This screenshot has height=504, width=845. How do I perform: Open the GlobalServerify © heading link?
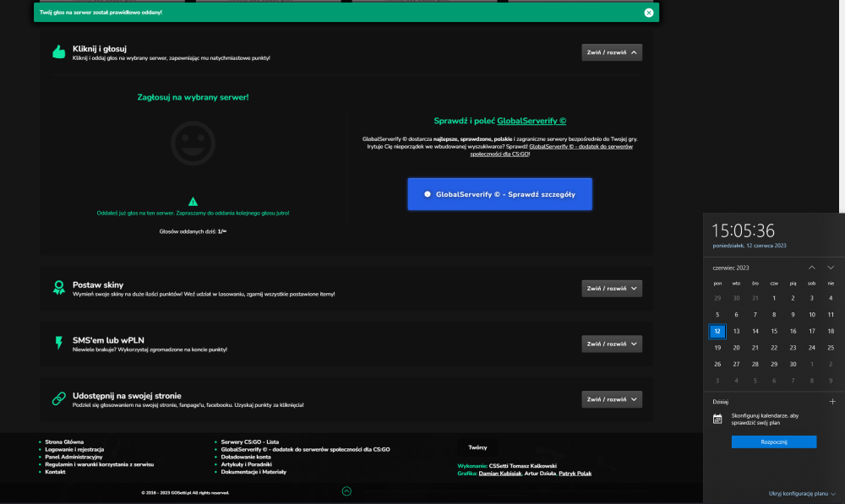pyautogui.click(x=532, y=121)
